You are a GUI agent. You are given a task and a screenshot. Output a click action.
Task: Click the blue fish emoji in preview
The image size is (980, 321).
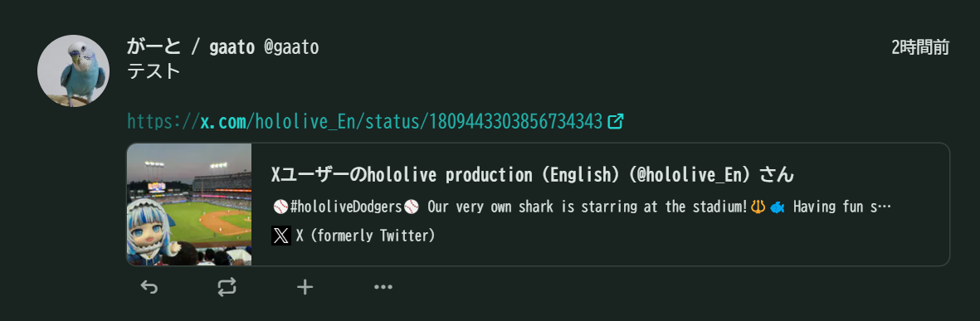(x=778, y=207)
